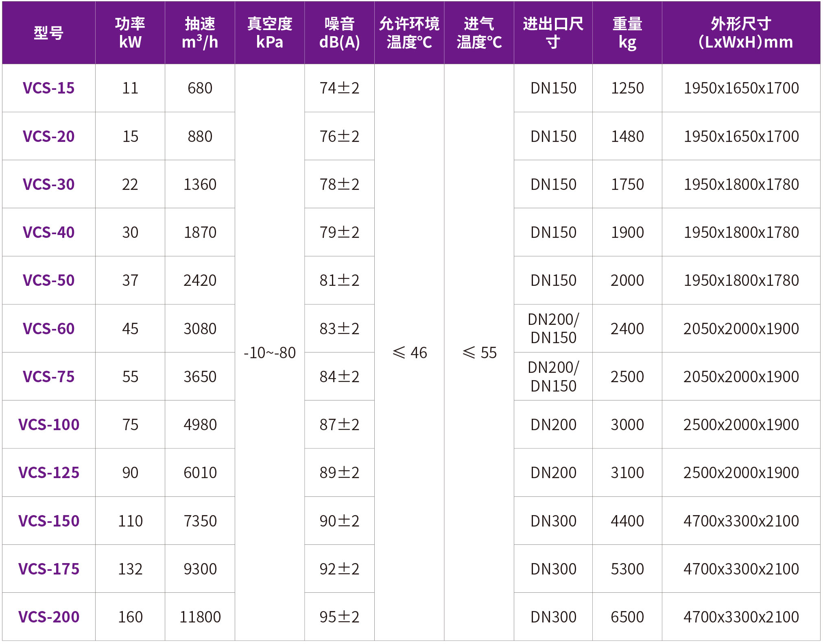Image resolution: width=823 pixels, height=644 pixels.
Task: Select pumping speed value 1870
Action: pyautogui.click(x=200, y=233)
